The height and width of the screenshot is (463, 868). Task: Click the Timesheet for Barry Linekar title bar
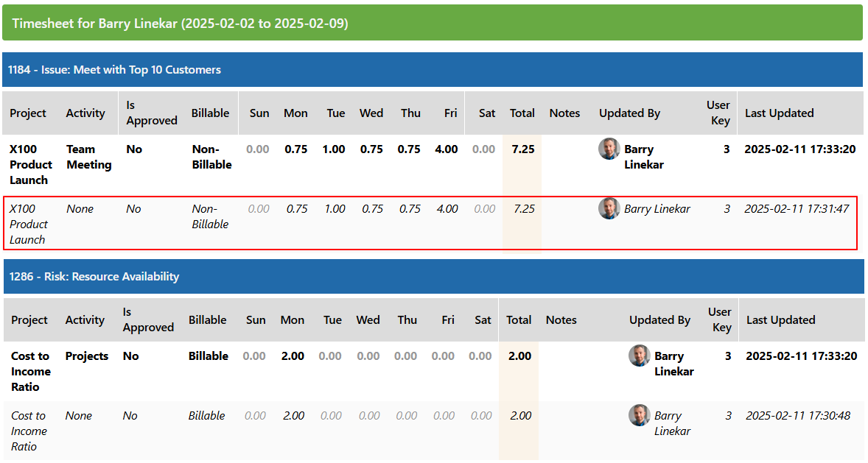click(180, 24)
